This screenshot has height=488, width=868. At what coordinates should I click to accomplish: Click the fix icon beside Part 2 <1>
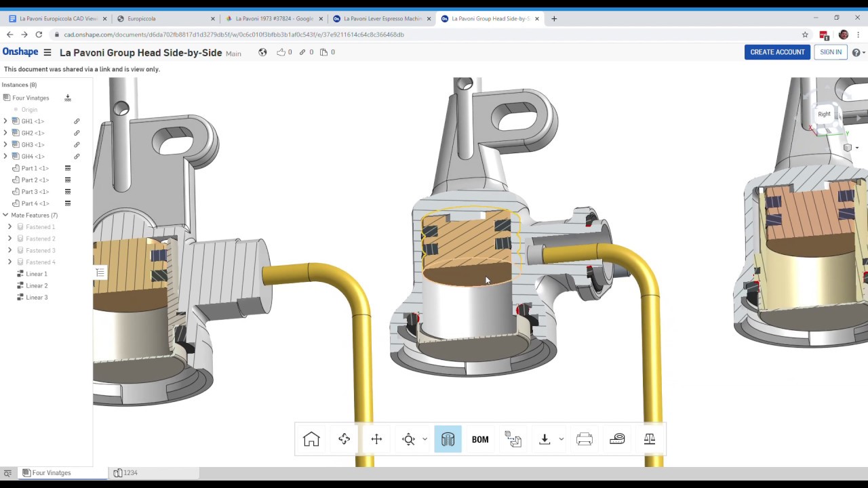click(x=68, y=180)
